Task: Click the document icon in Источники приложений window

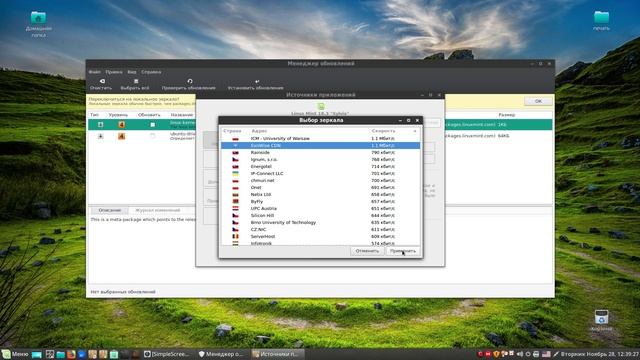Action: [x=321, y=107]
